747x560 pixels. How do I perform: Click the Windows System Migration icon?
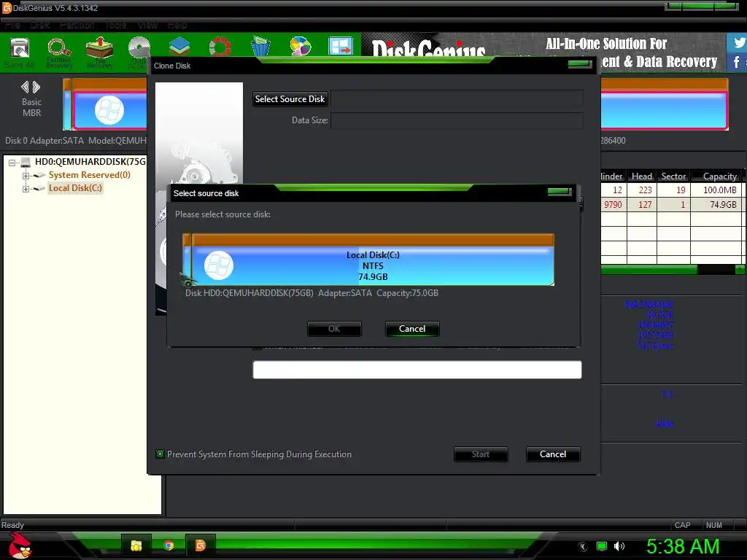click(x=341, y=47)
